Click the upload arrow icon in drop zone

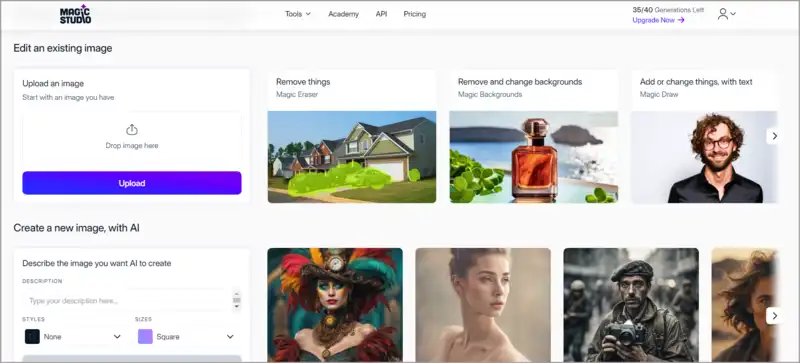[132, 130]
